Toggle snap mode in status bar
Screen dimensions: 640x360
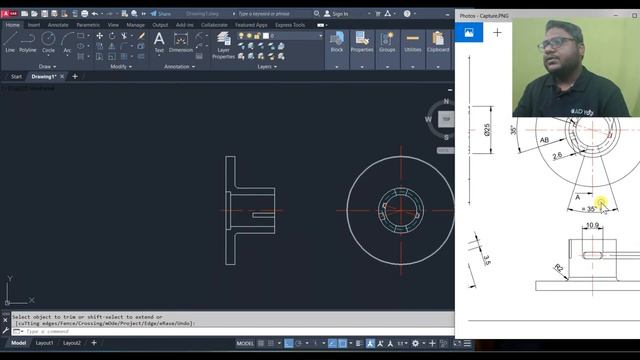(x=271, y=343)
